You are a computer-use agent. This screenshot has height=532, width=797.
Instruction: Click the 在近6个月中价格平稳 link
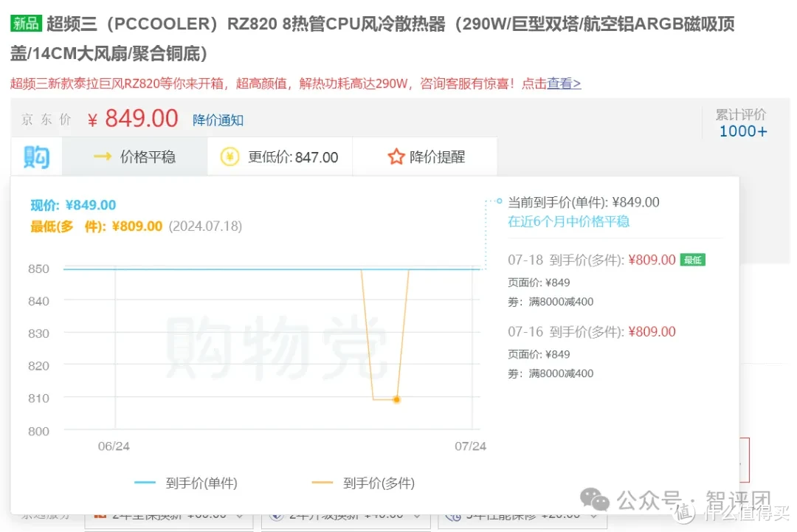[x=568, y=221]
